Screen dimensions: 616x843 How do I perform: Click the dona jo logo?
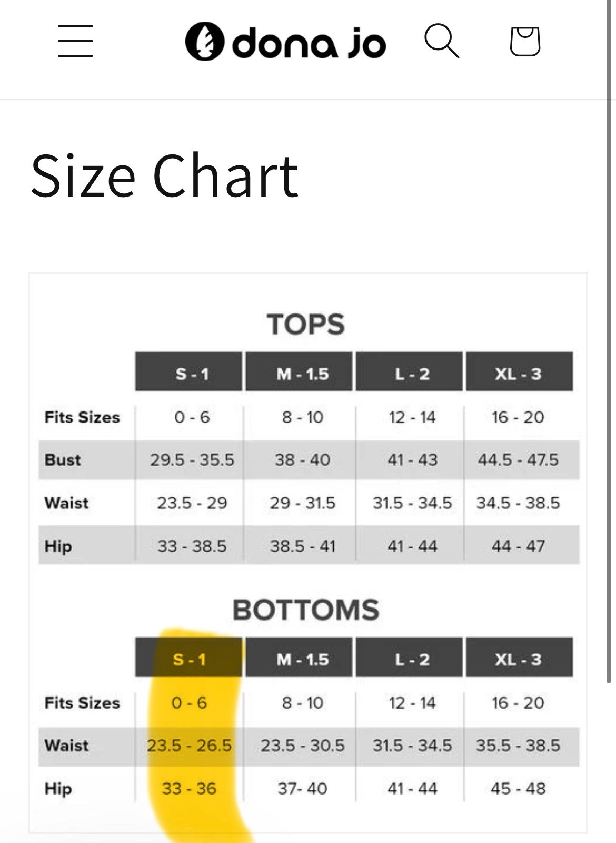pos(285,42)
